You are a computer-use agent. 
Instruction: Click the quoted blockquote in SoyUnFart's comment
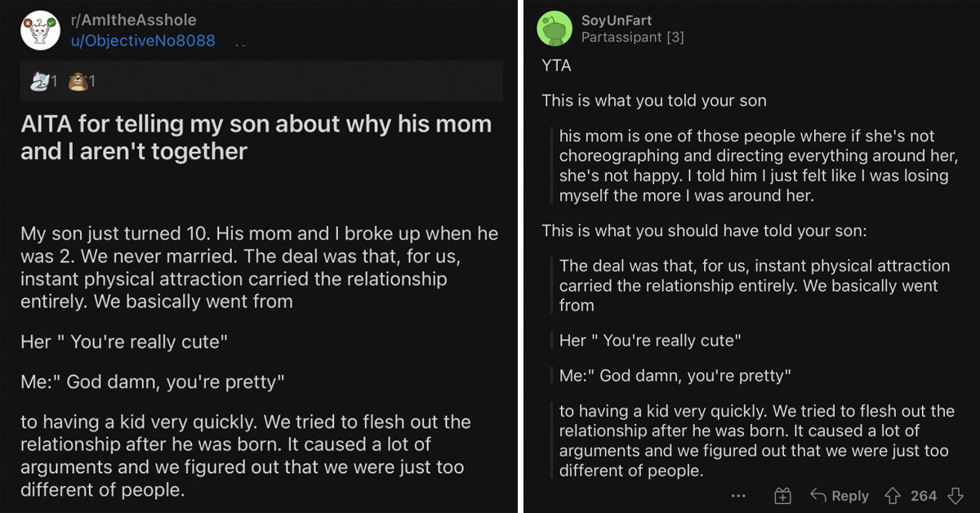(x=751, y=166)
